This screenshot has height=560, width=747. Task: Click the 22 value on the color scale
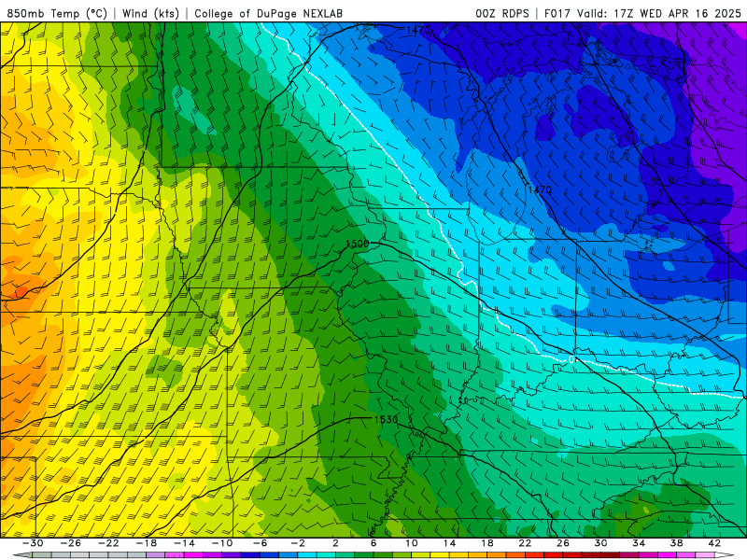pyautogui.click(x=525, y=543)
